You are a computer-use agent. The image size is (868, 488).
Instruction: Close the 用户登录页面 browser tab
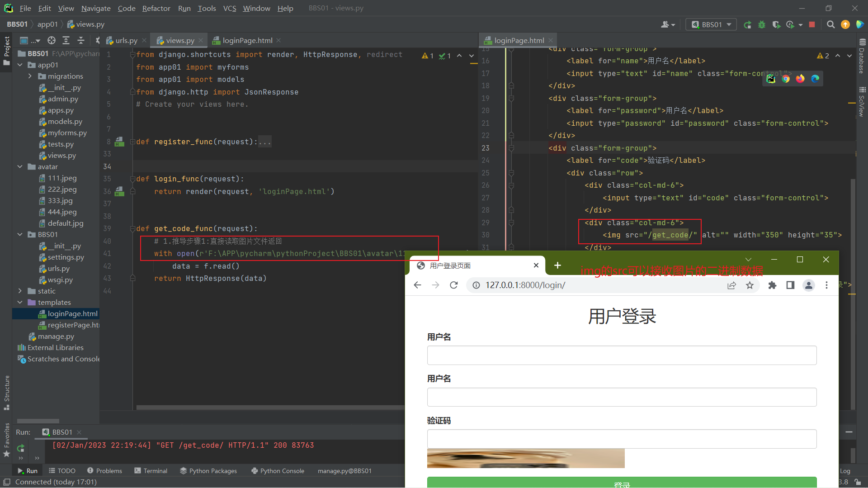pyautogui.click(x=536, y=265)
